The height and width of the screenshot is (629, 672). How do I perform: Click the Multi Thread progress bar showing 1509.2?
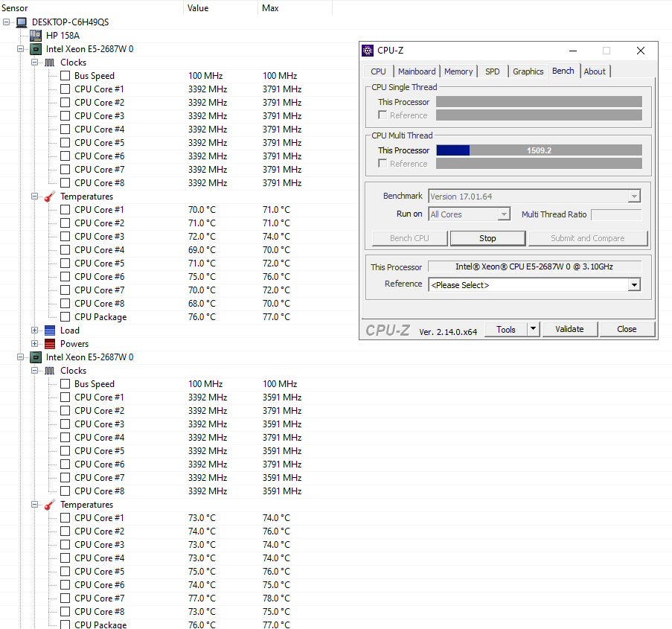tap(539, 150)
